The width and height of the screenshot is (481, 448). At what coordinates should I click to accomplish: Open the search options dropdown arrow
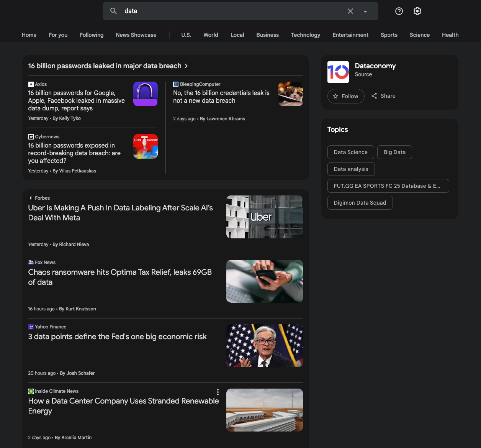(365, 11)
